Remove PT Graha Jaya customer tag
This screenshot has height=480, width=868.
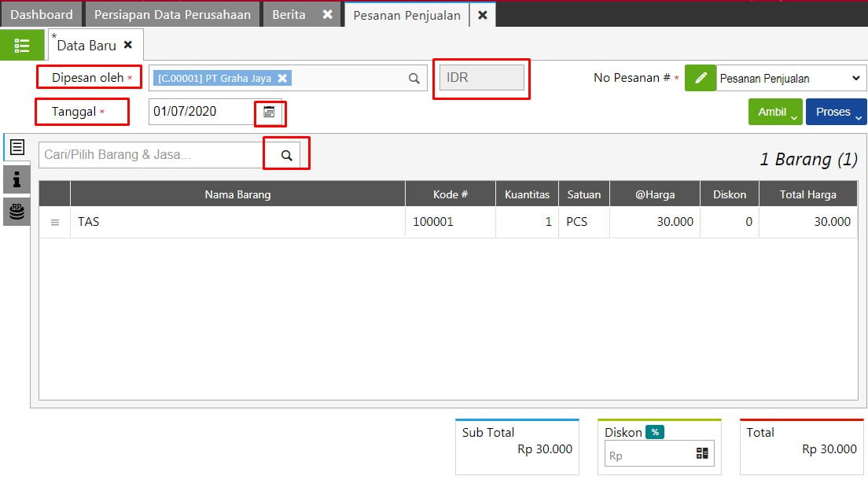[282, 78]
